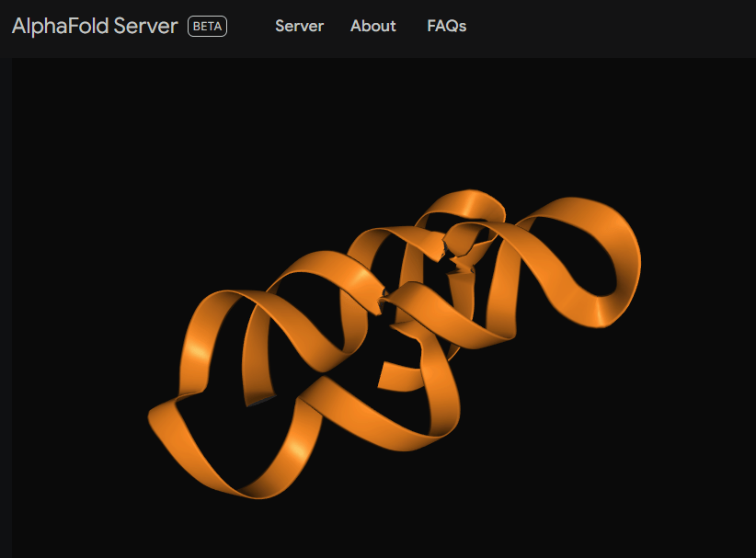This screenshot has width=756, height=558.
Task: Open the Server page in navigation
Action: tap(299, 26)
